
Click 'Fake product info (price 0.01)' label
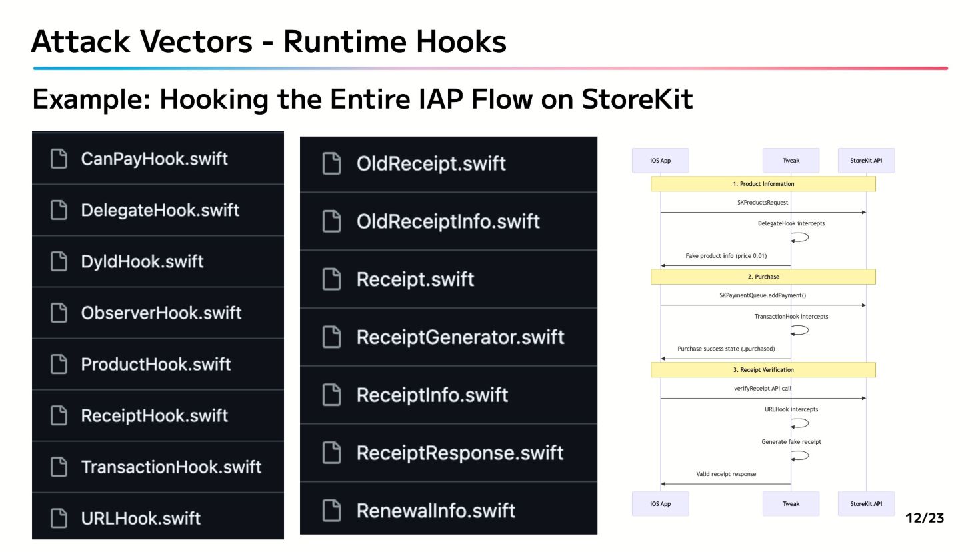pos(726,256)
